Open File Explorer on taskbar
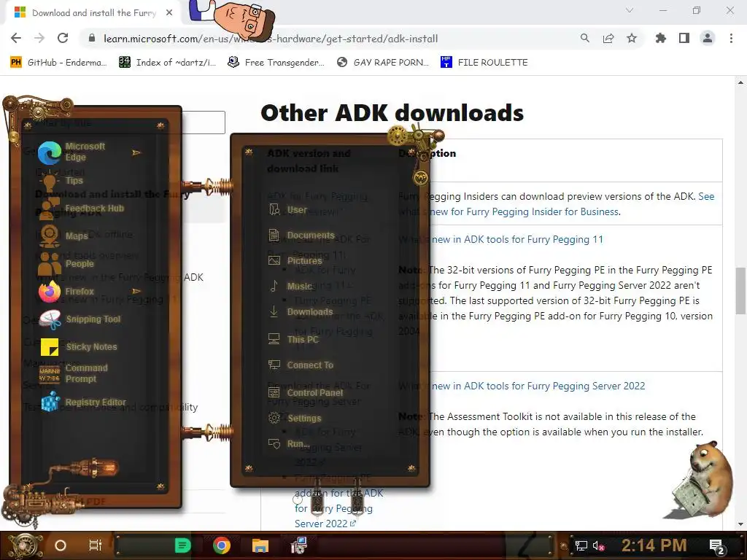The image size is (747, 560). point(260,545)
